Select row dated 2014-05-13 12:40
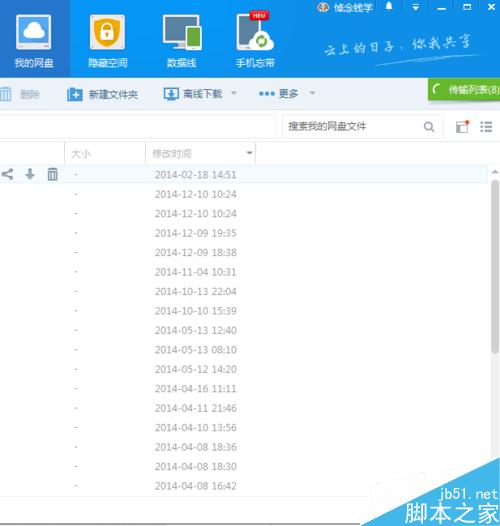The width and height of the screenshot is (500, 526). (244, 330)
